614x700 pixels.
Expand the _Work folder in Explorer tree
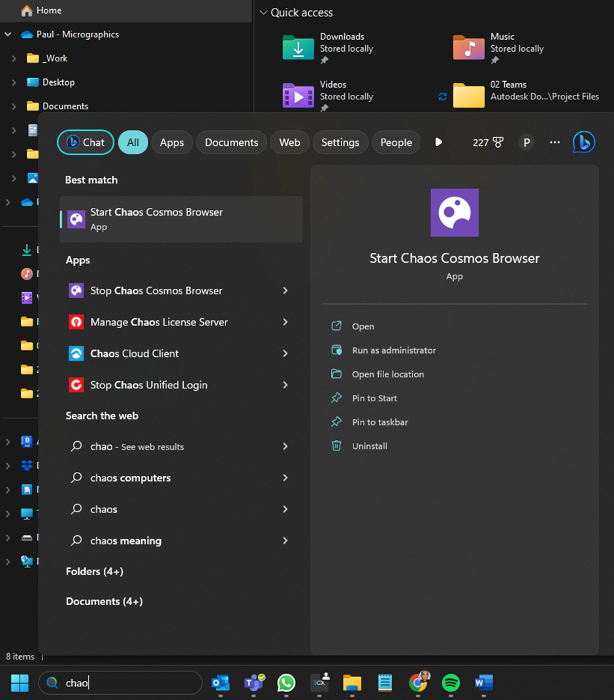tap(14, 58)
